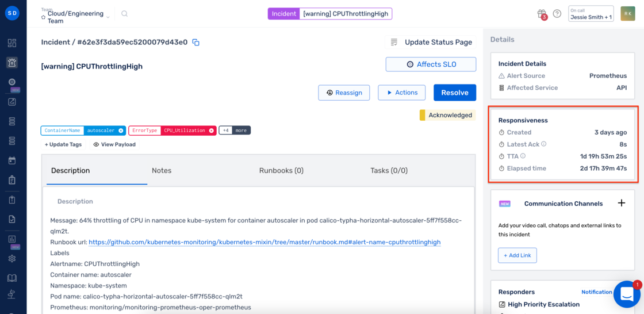The image size is (644, 314).
Task: Switch to the Tasks (0/0) tab
Action: 389,171
